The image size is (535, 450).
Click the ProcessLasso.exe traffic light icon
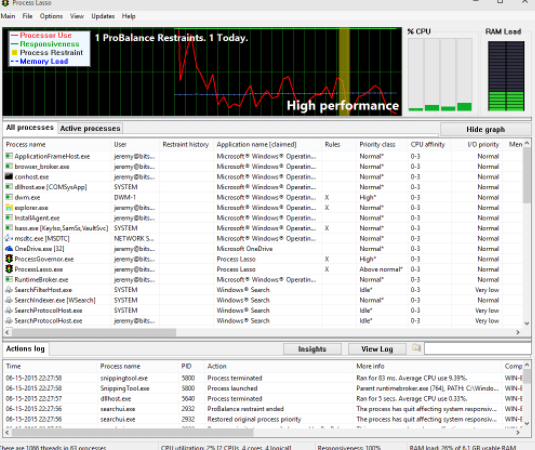click(9, 269)
